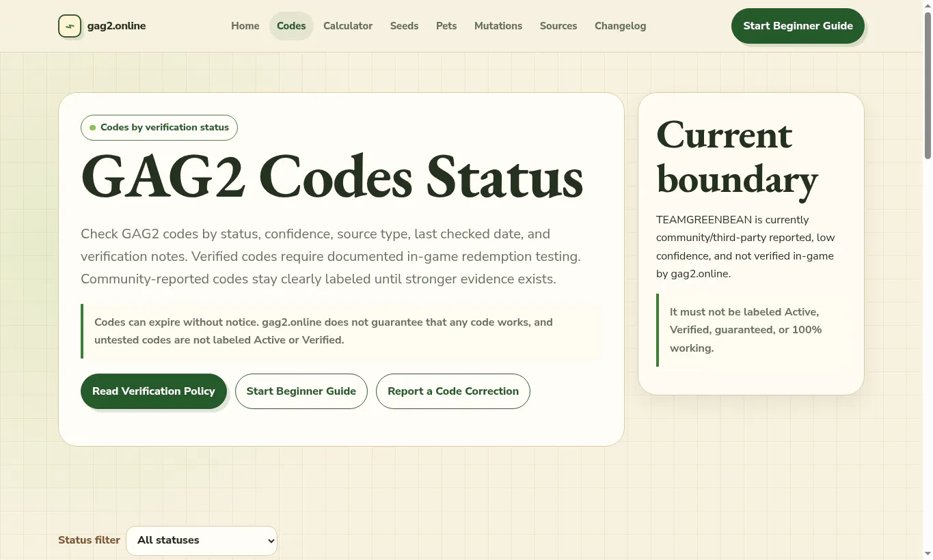933x560 pixels.
Task: Open the gag2.online site name link
Action: coord(116,26)
